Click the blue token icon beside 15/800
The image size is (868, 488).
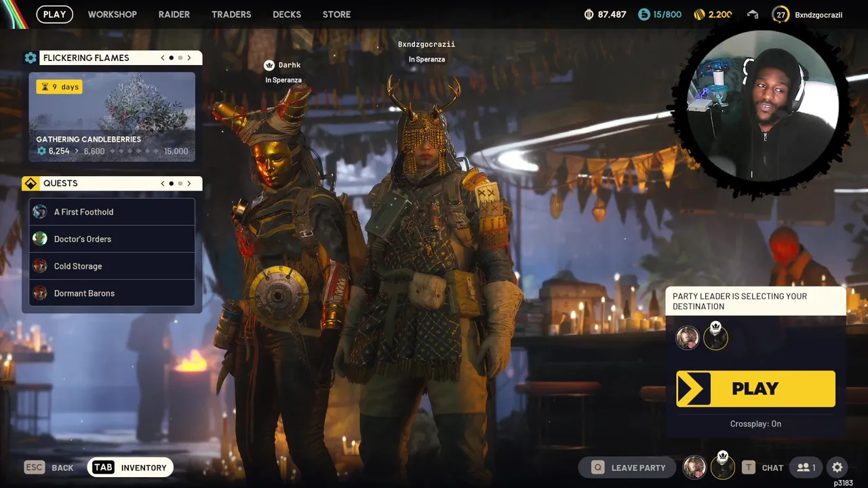click(x=644, y=14)
